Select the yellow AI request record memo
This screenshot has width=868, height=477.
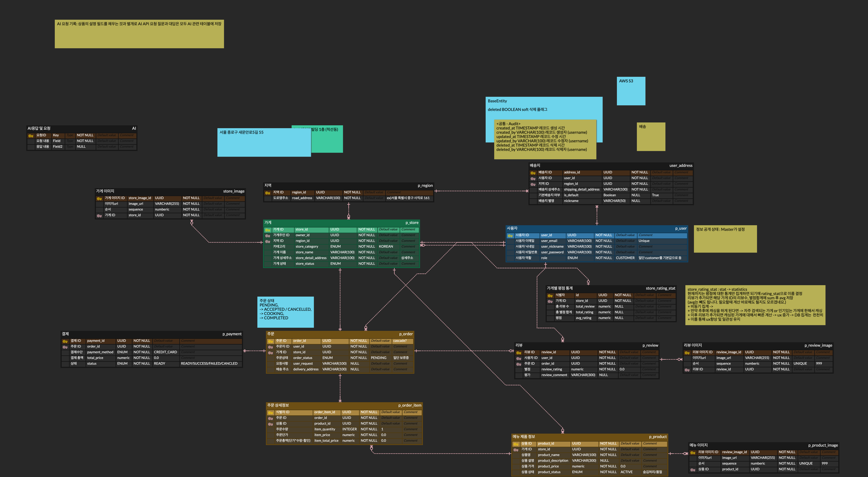[x=139, y=34]
